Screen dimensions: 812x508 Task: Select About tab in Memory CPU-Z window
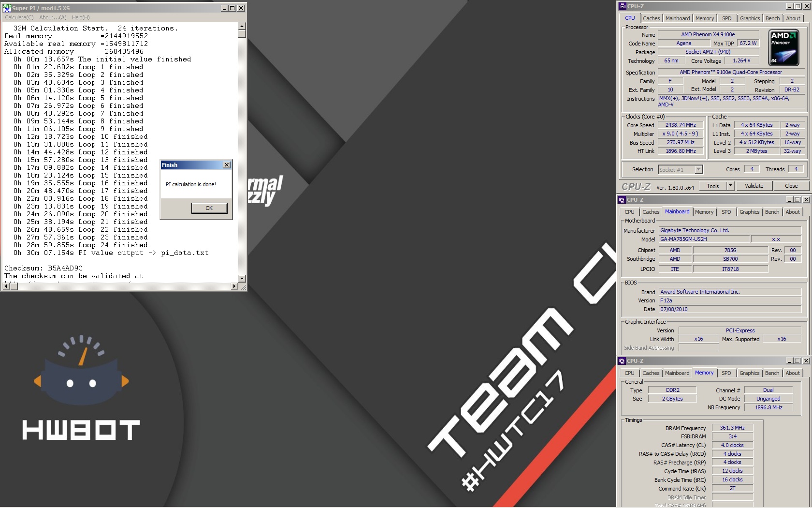click(793, 373)
